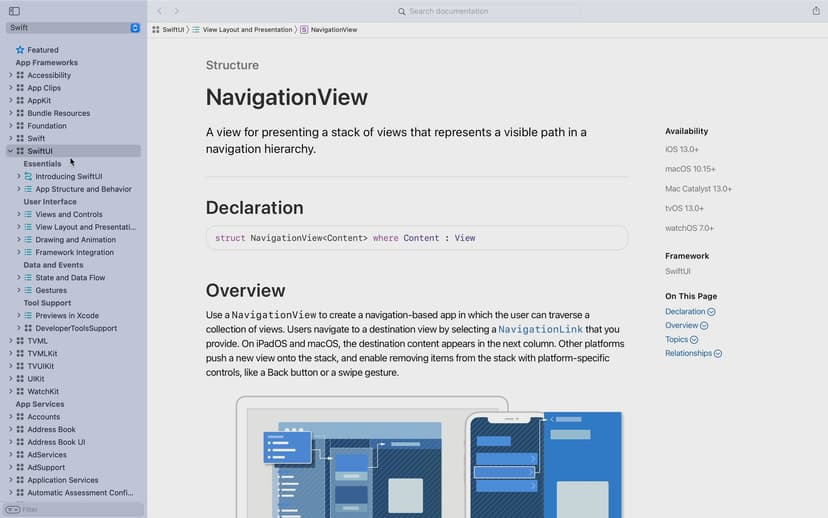This screenshot has width=828, height=518.
Task: Click the SwiftUI breadcrumb grid icon
Action: coord(156,30)
